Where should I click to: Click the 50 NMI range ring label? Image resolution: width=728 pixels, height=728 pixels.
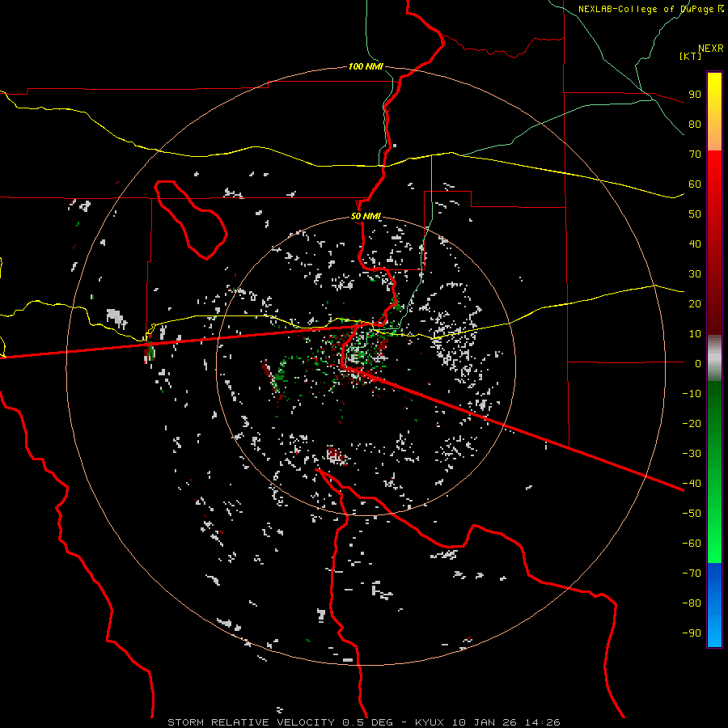tap(366, 216)
